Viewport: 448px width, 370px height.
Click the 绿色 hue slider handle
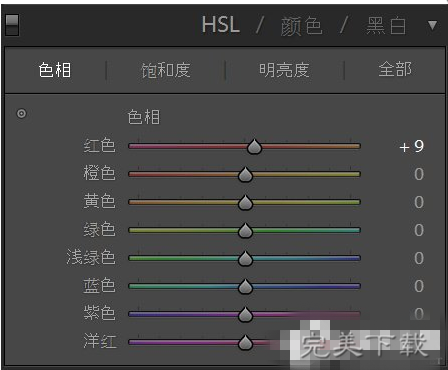245,231
